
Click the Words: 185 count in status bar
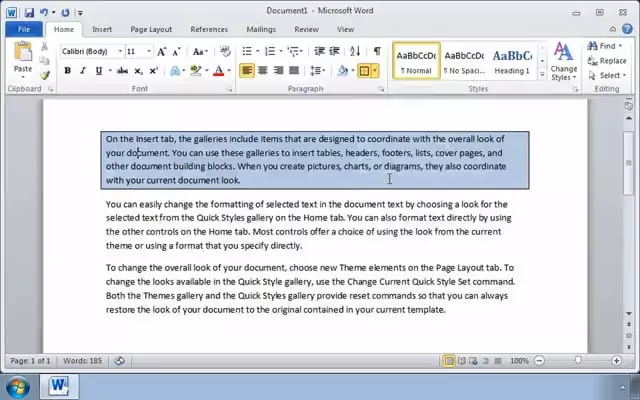point(82,361)
